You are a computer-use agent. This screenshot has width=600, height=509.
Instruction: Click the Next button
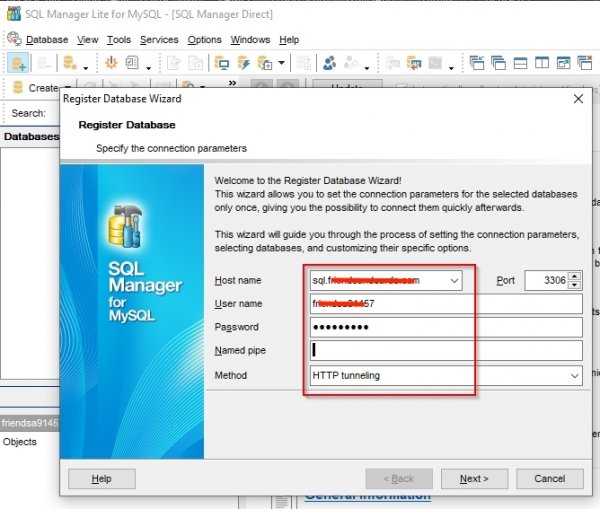pyautogui.click(x=474, y=479)
